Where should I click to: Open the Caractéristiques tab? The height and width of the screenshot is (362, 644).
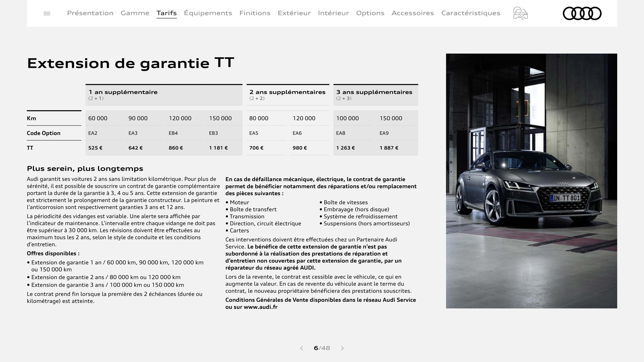click(x=471, y=13)
